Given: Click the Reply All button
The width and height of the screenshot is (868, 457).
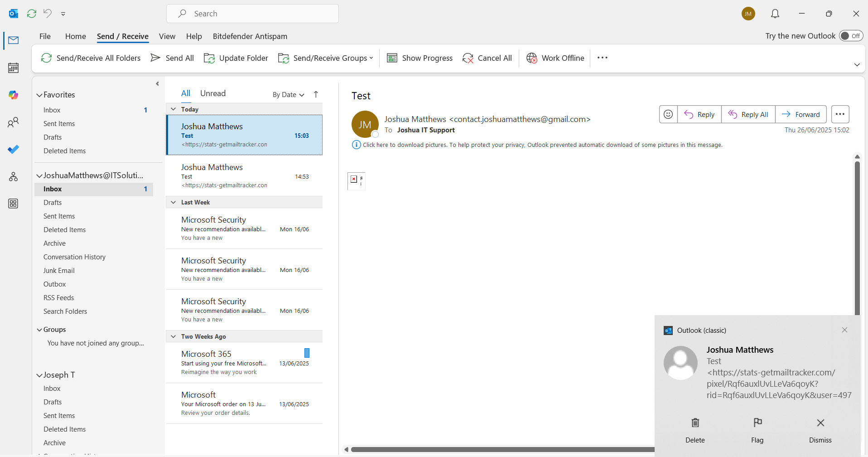Looking at the screenshot, I should coord(748,114).
